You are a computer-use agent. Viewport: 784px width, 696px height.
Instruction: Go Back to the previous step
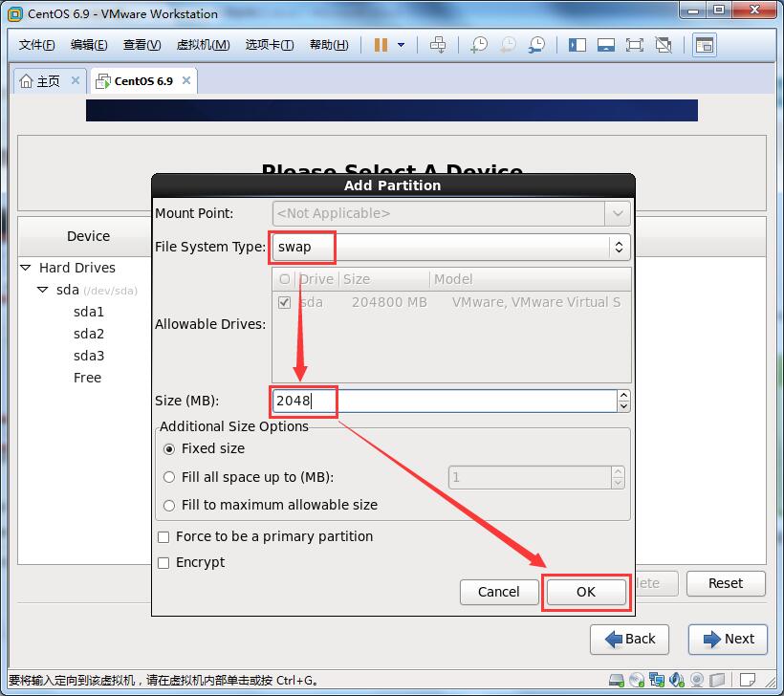pyautogui.click(x=629, y=639)
